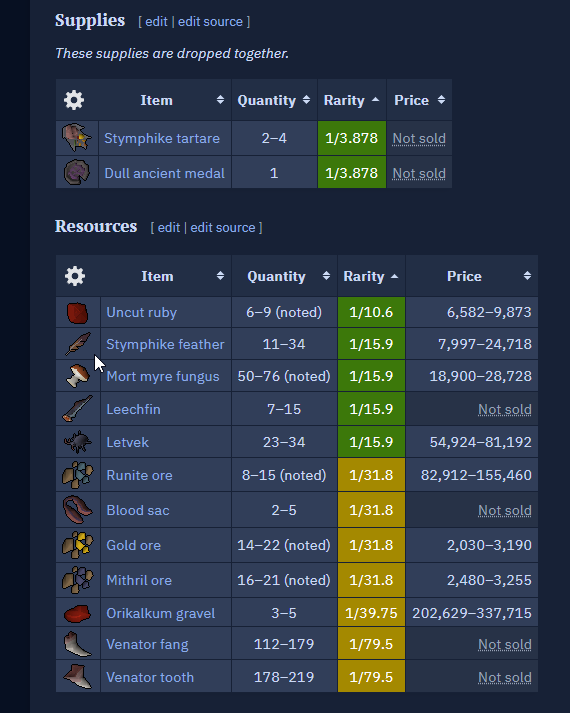Click the Venator fang icon
The height and width of the screenshot is (713, 570).
click(78, 644)
